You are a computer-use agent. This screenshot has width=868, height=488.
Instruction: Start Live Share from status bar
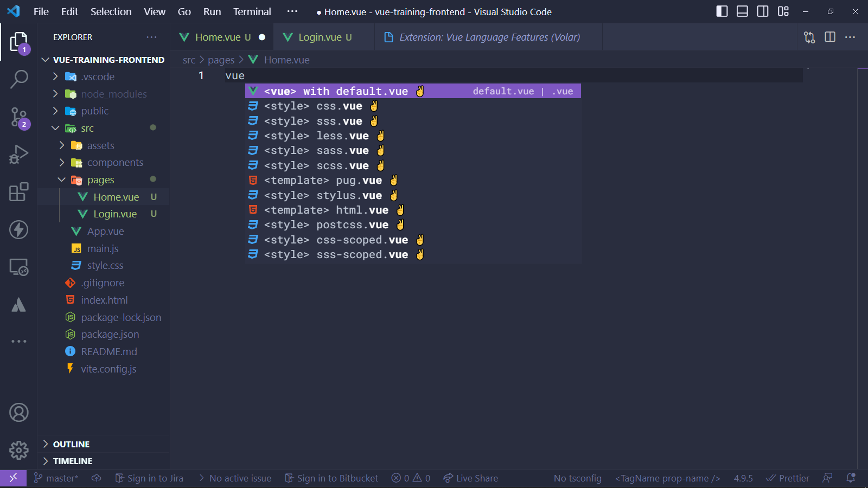click(x=471, y=478)
